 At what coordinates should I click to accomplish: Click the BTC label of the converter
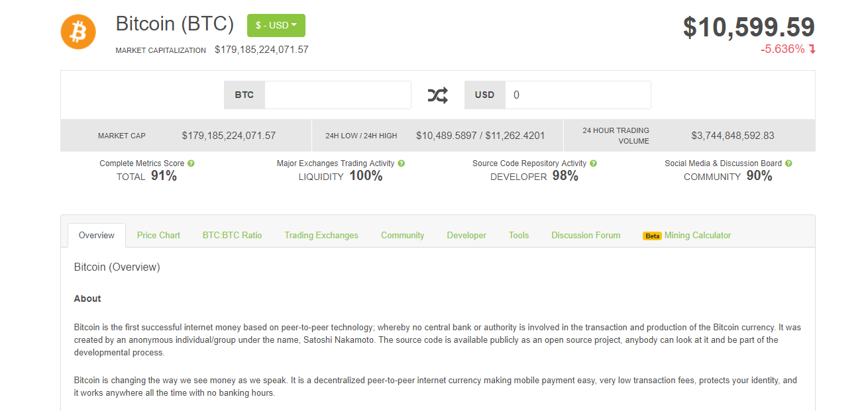[244, 95]
